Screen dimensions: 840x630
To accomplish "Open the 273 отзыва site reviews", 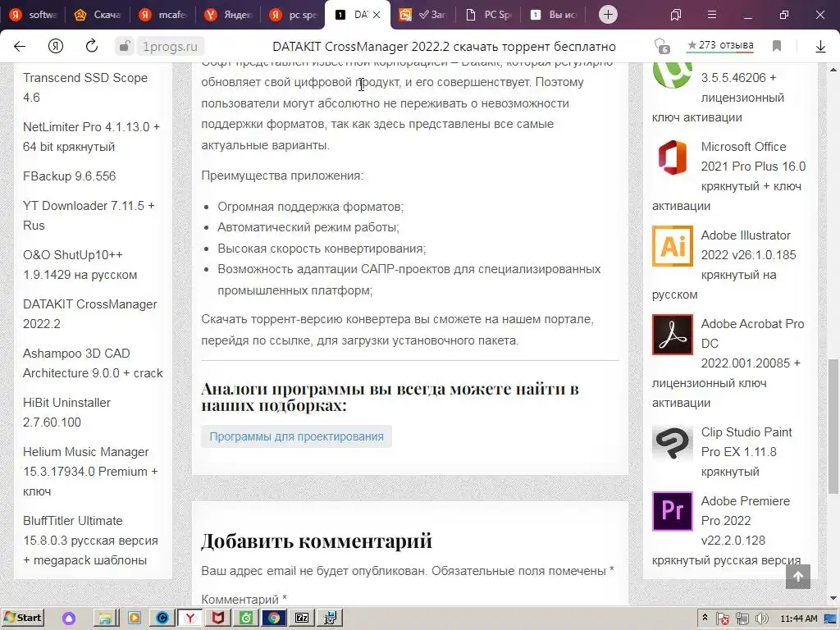I will pyautogui.click(x=720, y=46).
